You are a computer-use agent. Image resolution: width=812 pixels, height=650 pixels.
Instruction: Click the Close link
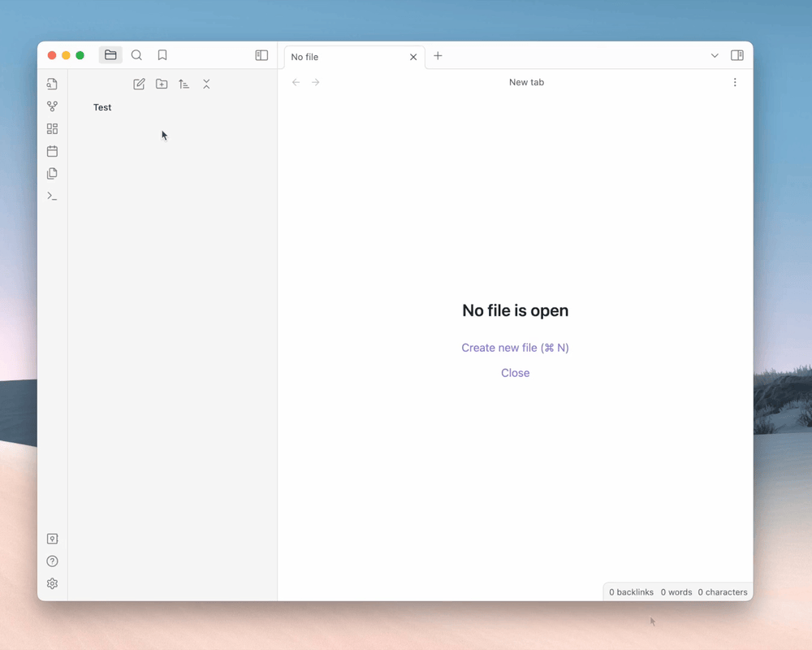[516, 373]
